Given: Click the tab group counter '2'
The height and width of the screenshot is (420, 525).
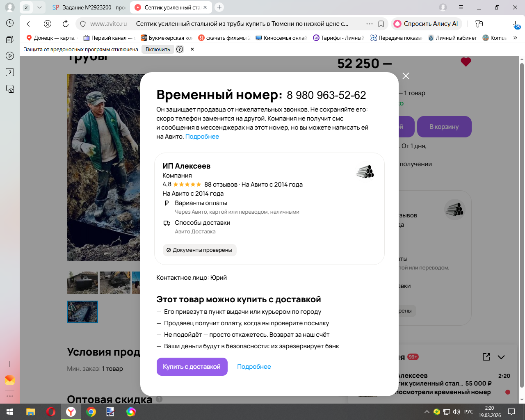Looking at the screenshot, I should coord(26,7).
